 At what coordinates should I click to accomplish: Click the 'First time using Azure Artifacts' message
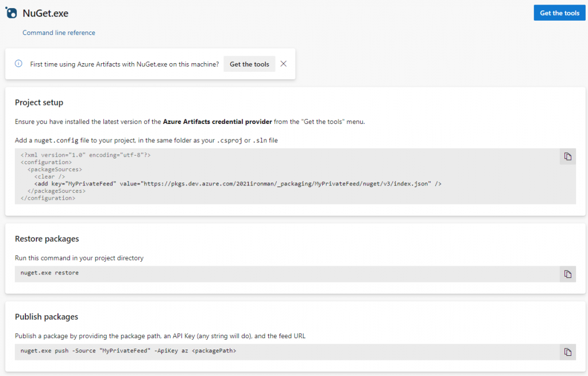point(125,64)
